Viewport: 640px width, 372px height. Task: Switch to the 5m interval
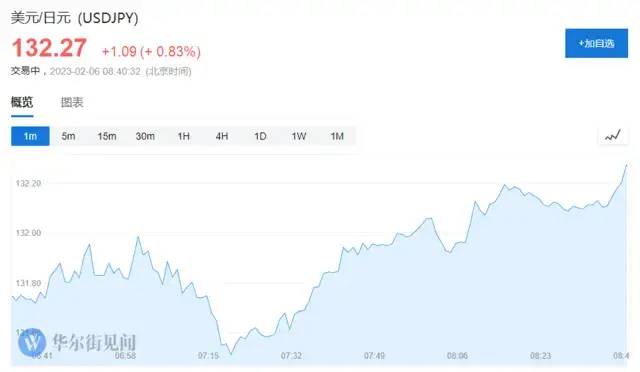coord(69,136)
